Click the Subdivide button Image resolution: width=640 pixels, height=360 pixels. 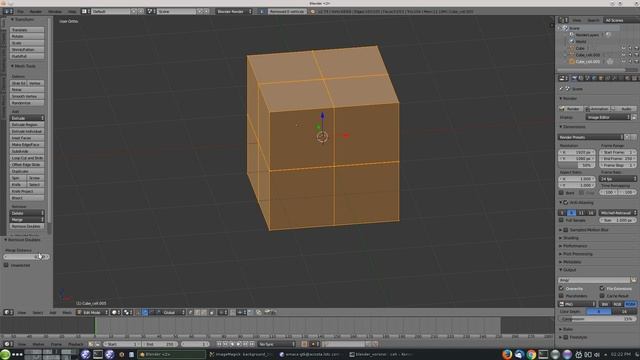(x=27, y=151)
